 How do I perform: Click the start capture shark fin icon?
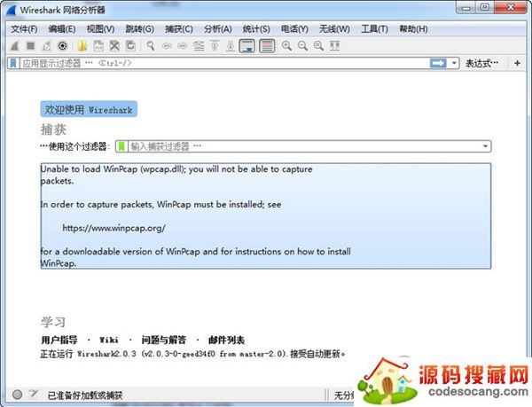click(x=14, y=46)
